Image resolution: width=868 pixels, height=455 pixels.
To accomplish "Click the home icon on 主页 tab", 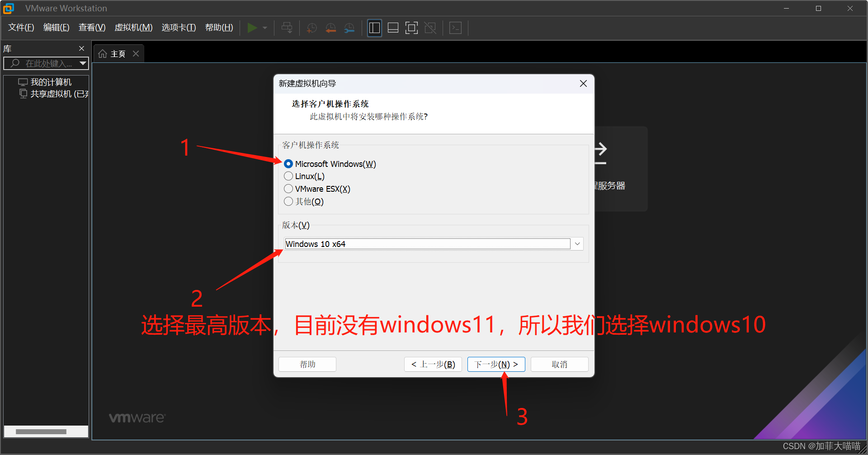I will [x=103, y=54].
